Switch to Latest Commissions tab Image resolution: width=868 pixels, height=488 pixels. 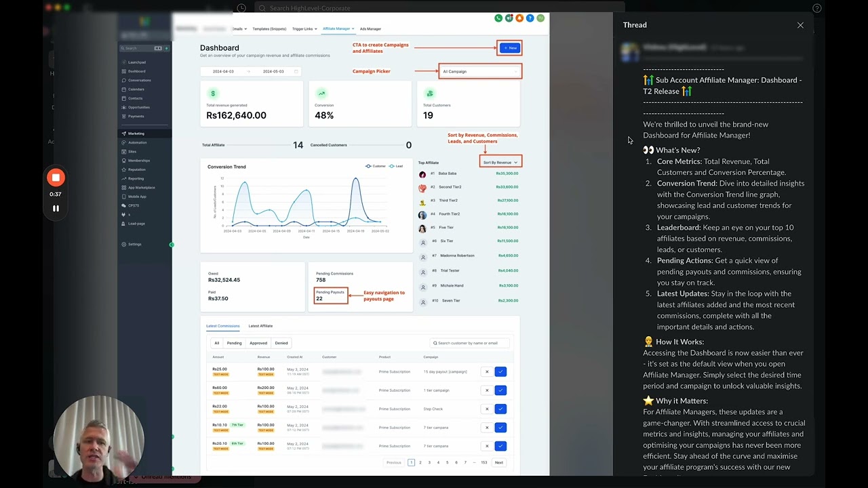(x=223, y=326)
